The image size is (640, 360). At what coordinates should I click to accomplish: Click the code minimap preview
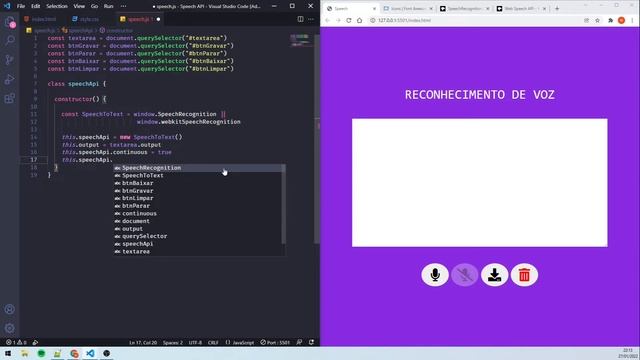pyautogui.click(x=301, y=40)
